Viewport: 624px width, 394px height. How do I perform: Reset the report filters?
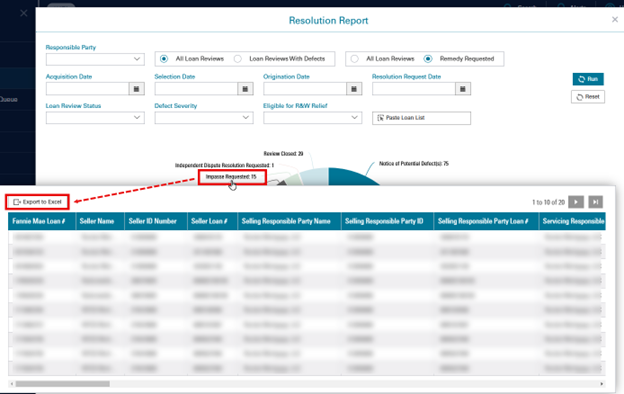[588, 97]
